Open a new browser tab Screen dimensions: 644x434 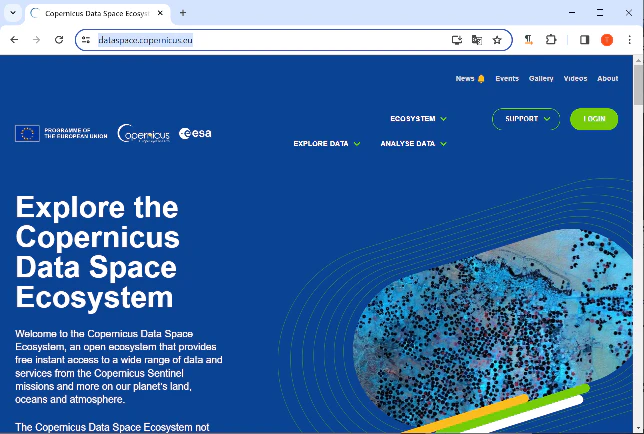point(183,13)
